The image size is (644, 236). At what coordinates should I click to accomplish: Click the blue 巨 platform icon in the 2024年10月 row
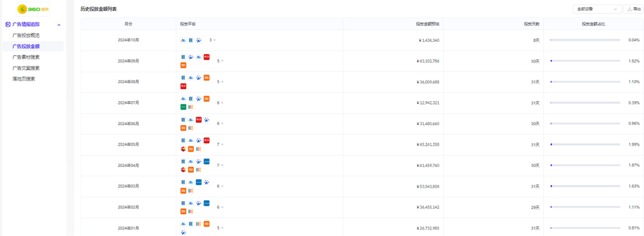click(x=191, y=40)
